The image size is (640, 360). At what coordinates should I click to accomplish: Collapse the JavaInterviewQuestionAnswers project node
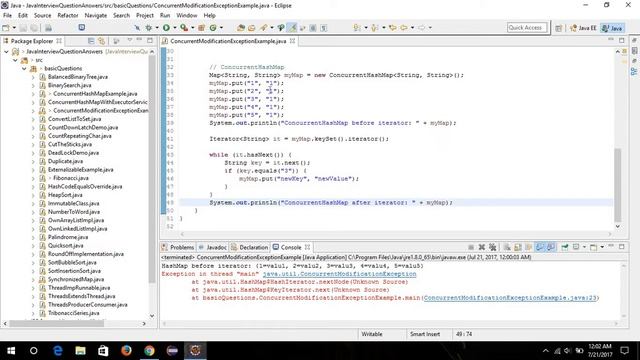point(6,52)
